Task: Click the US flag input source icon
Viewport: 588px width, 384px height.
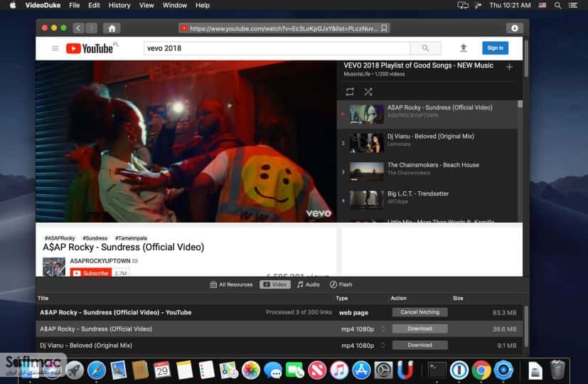Action: pyautogui.click(x=542, y=5)
